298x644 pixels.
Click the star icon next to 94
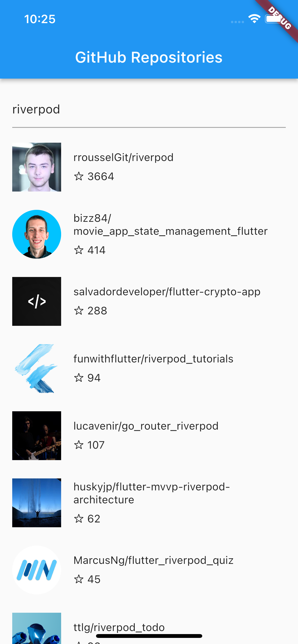tap(79, 378)
